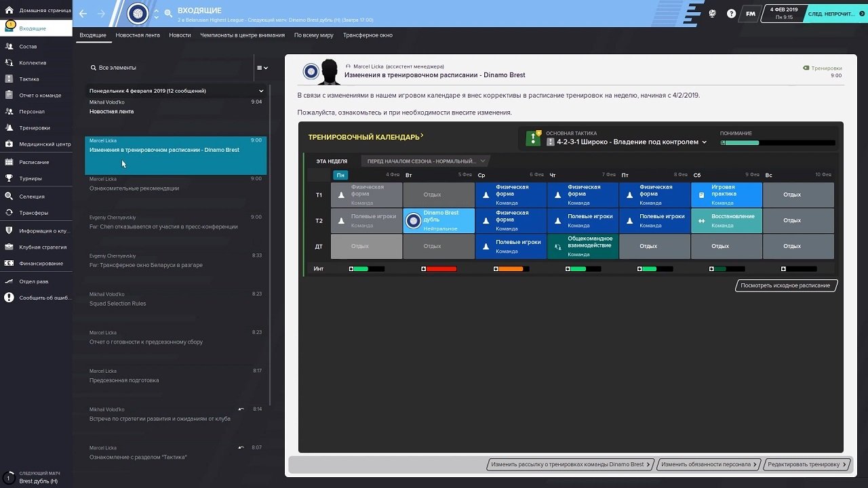The height and width of the screenshot is (488, 868).
Task: Click Редактировать тренировку button
Action: click(806, 464)
